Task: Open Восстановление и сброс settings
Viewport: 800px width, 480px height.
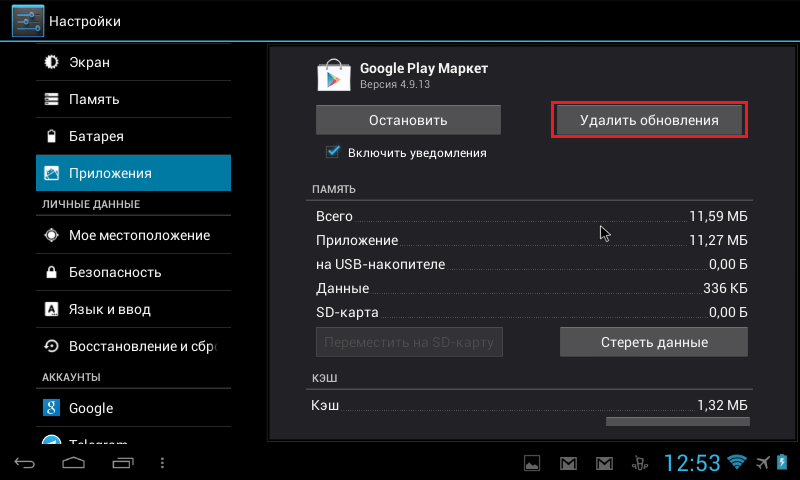Action: [x=133, y=346]
